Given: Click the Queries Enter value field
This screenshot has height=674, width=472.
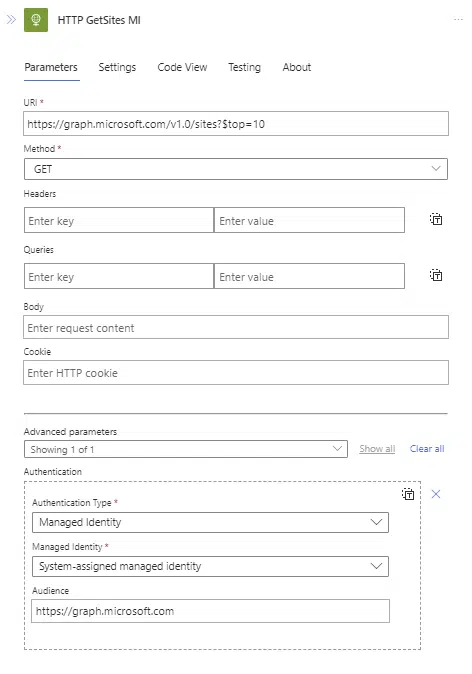Looking at the screenshot, I should tap(310, 276).
